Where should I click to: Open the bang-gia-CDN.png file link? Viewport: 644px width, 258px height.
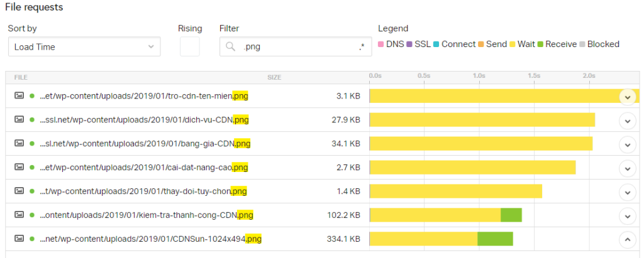(145, 144)
